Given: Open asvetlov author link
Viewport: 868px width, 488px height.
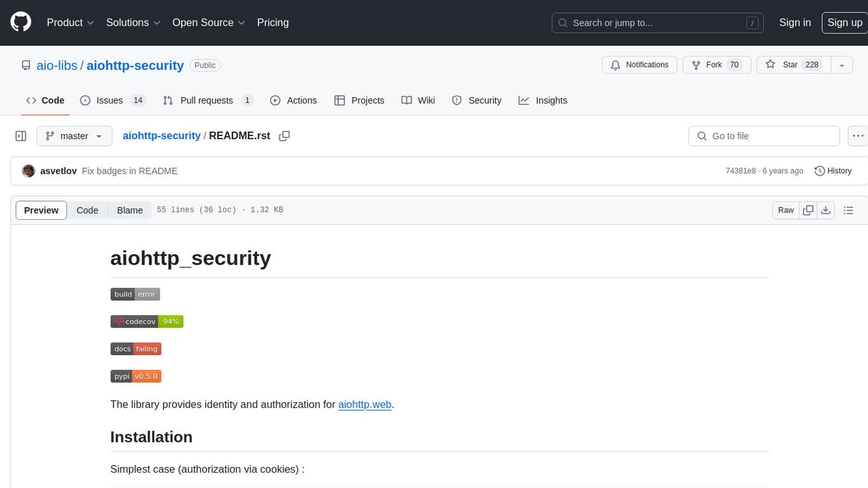Looking at the screenshot, I should (x=58, y=171).
